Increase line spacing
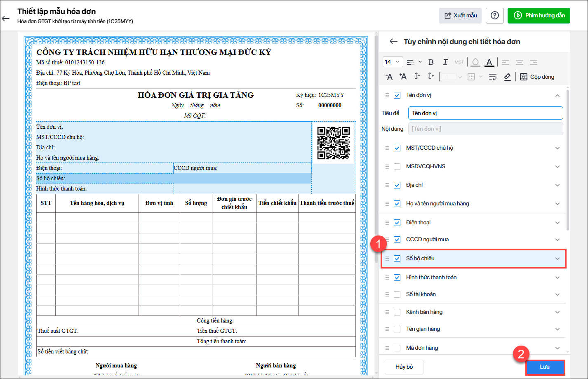588x379 pixels. (x=431, y=77)
